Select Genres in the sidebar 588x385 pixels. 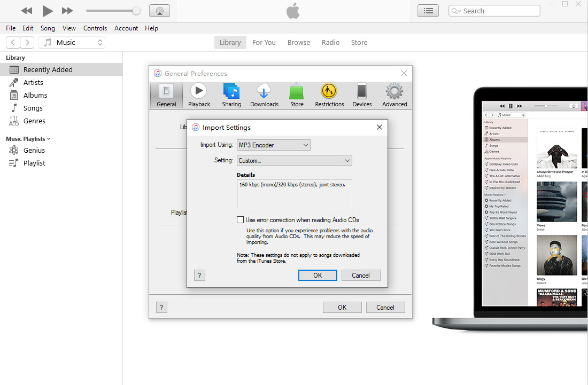pyautogui.click(x=61, y=121)
